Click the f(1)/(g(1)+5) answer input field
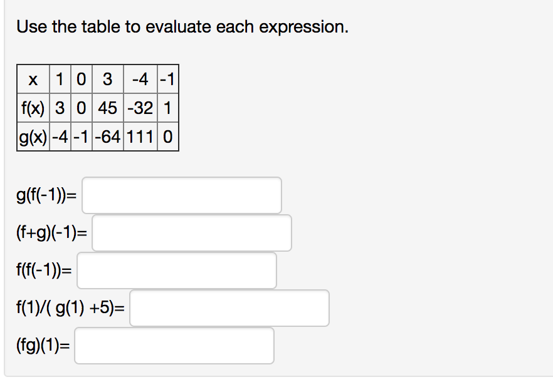The image size is (553, 392). (229, 307)
